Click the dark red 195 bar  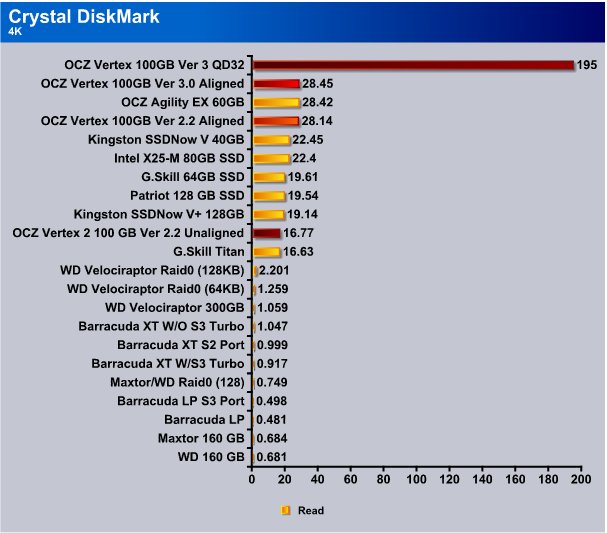[x=413, y=65]
